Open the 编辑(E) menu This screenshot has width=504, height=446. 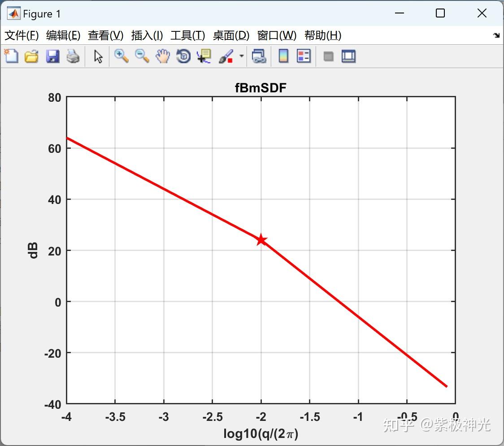pos(63,35)
